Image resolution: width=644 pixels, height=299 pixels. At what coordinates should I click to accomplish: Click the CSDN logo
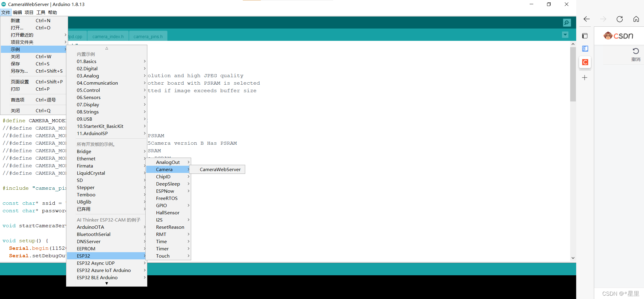618,36
